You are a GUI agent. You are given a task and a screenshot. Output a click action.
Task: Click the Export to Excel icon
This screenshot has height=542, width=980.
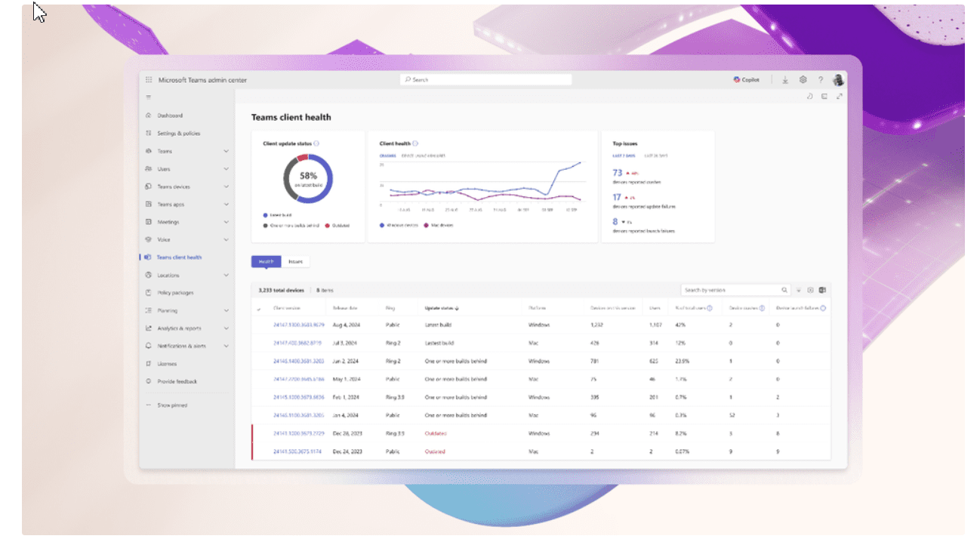tap(822, 290)
